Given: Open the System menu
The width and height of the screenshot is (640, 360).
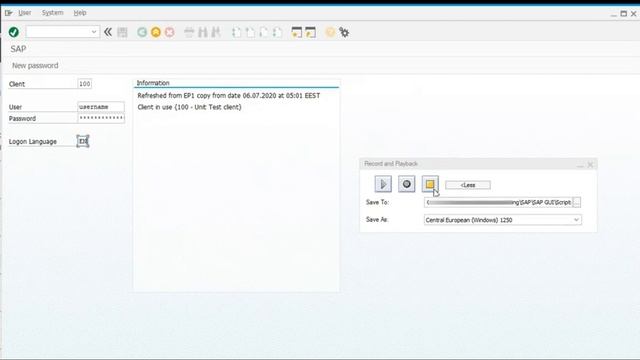Looking at the screenshot, I should 53,13.
